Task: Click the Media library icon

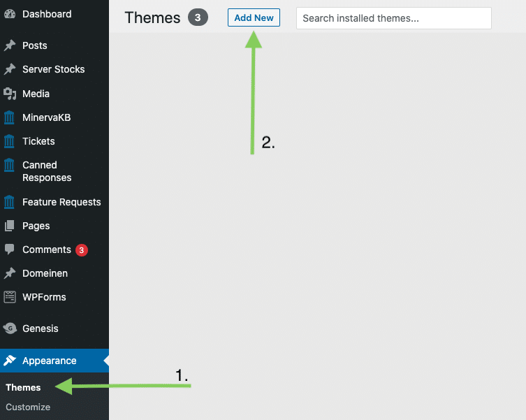Action: pos(10,94)
